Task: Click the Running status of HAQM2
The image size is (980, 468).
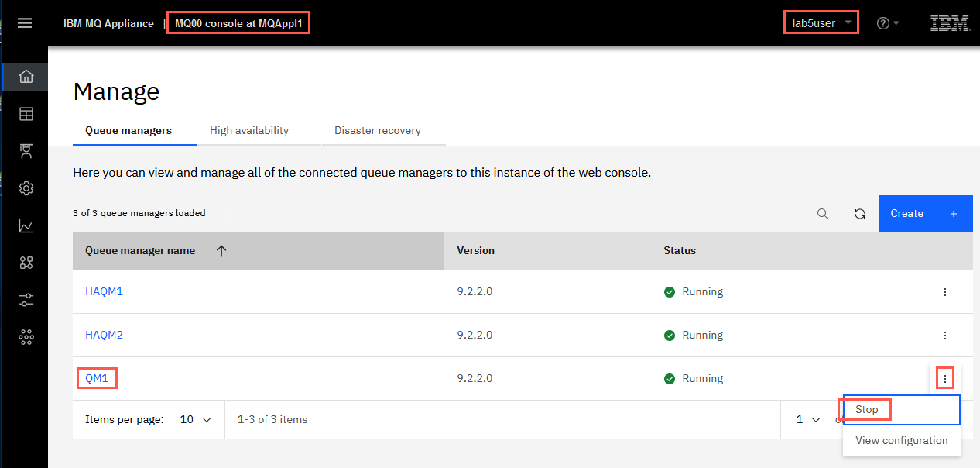Action: click(x=694, y=336)
